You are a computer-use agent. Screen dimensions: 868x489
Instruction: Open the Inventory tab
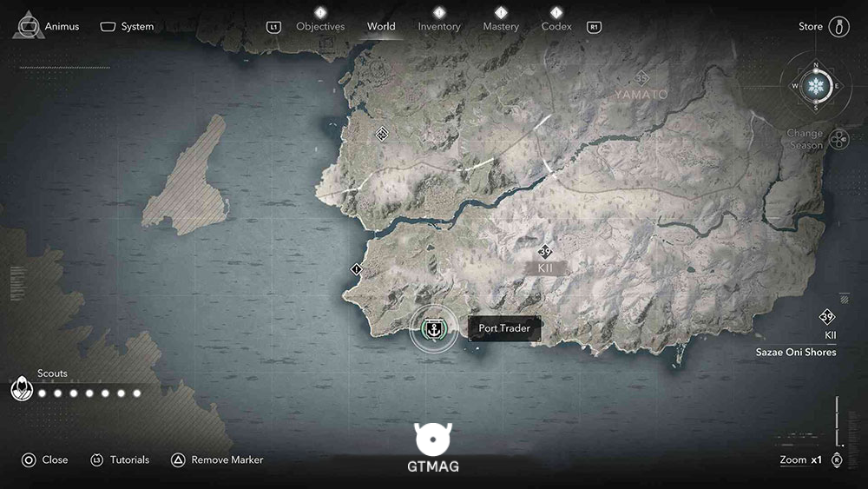(439, 27)
